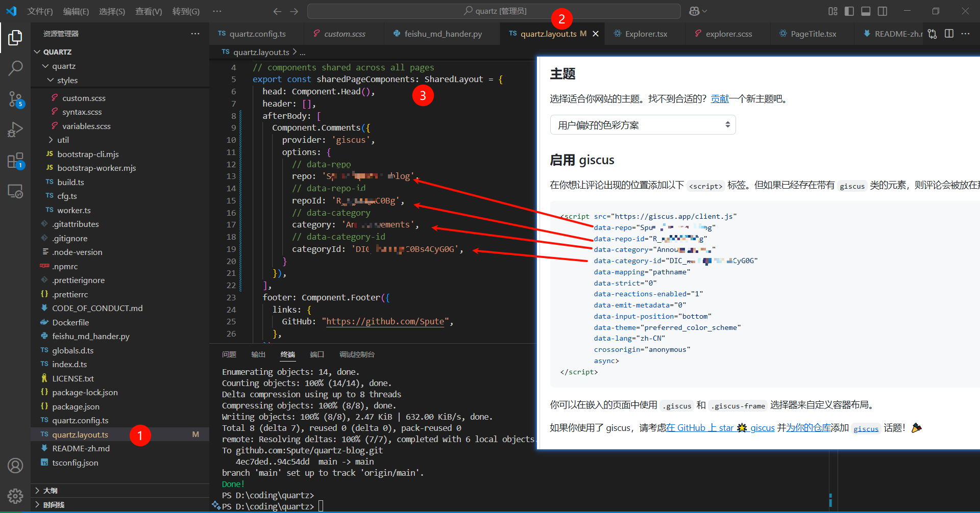This screenshot has width=980, height=513.
Task: Open the GitHub Spute URL link in code
Action: [x=385, y=321]
